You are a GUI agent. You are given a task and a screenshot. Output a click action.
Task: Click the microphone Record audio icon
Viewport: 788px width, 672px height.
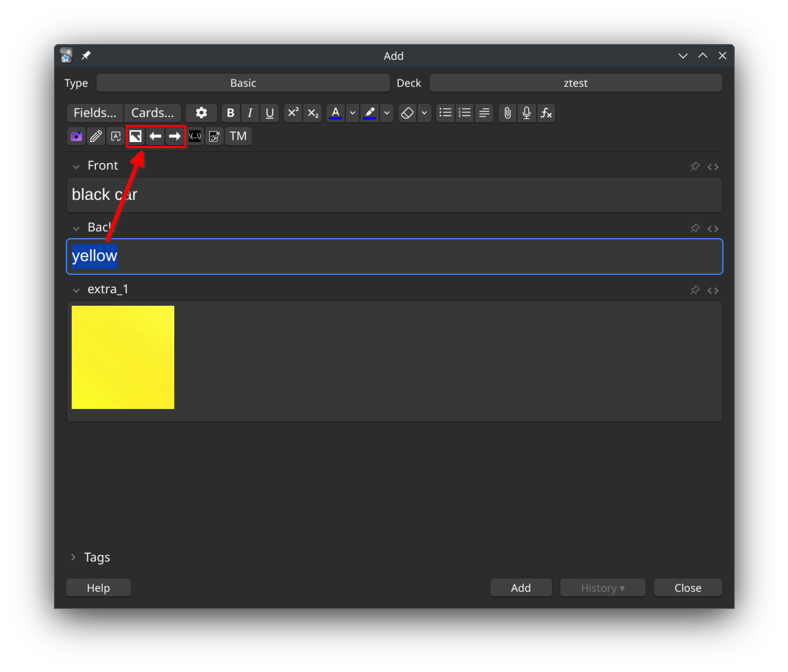527,113
